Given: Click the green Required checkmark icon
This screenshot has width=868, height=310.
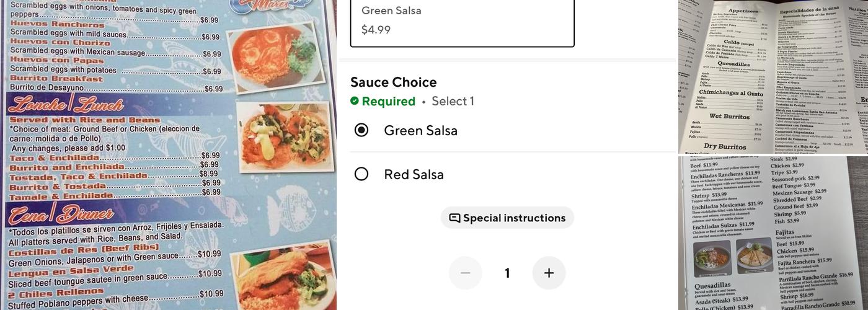Looking at the screenshot, I should click(354, 101).
